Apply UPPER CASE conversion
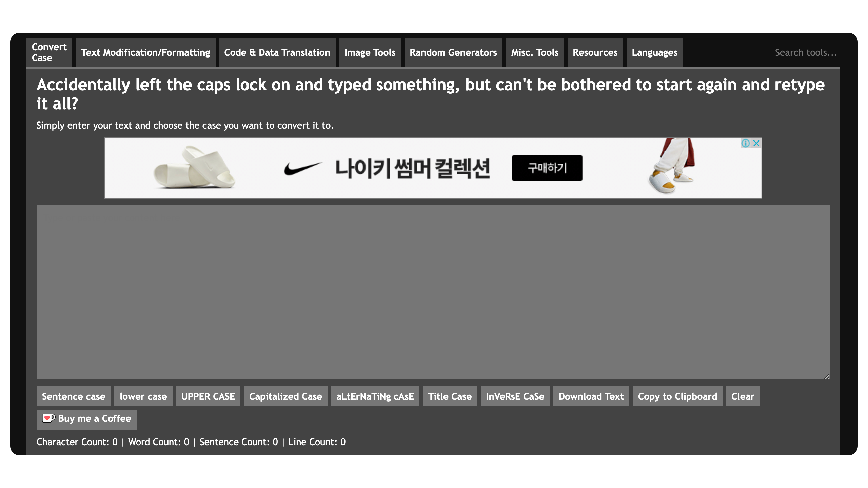The image size is (868, 488). [208, 396]
